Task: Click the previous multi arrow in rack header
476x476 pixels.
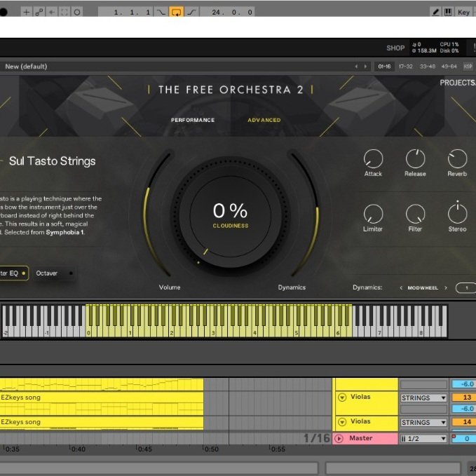Action: [x=356, y=67]
